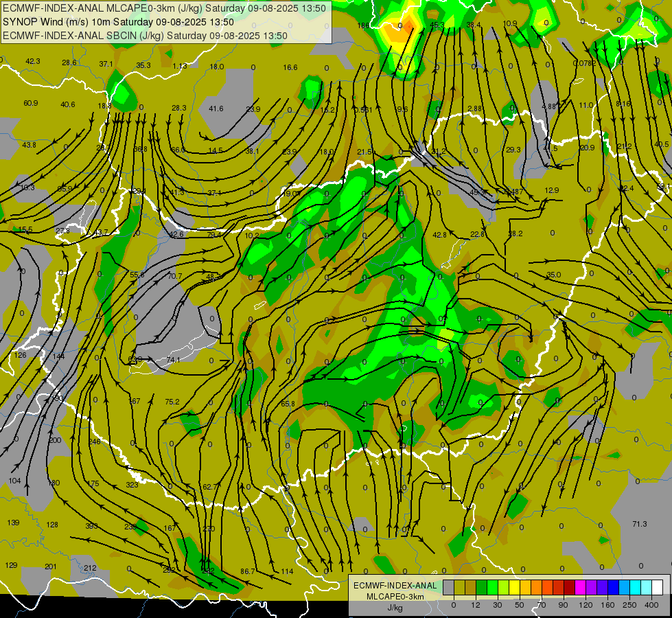672x618 pixels.
Task: Choose the purple legend swatch after 120
Action: (x=592, y=588)
